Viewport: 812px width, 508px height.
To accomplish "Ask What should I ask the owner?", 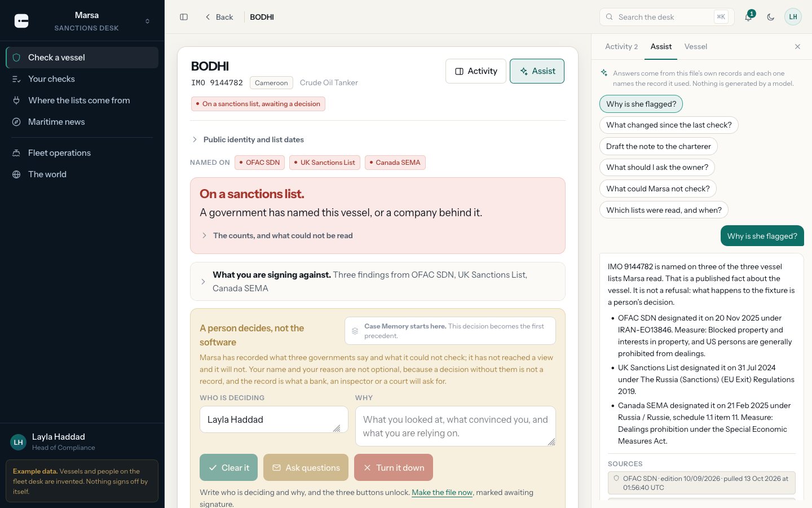I will pos(657,168).
